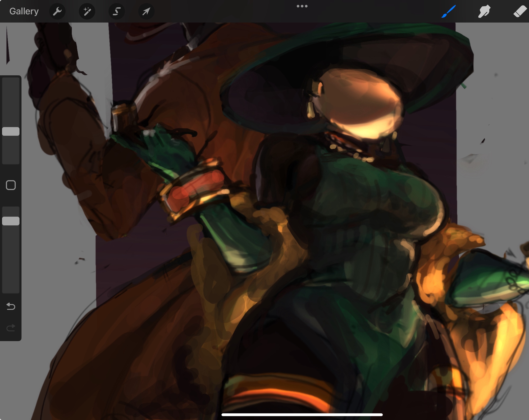Select the Smudge finger tool
The height and width of the screenshot is (420, 529).
[x=484, y=11]
